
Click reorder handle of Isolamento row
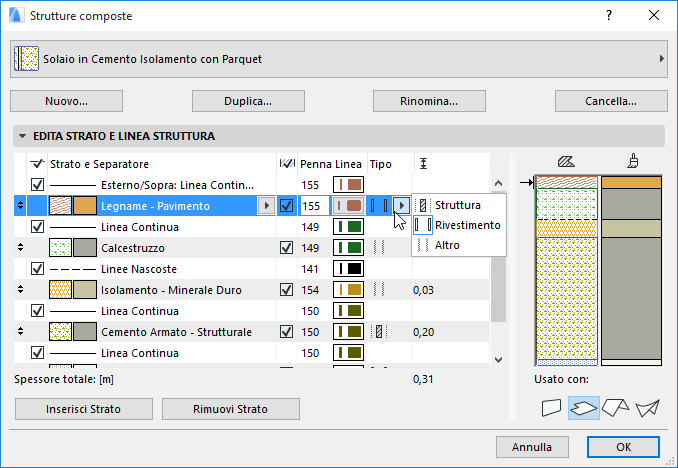(20, 290)
